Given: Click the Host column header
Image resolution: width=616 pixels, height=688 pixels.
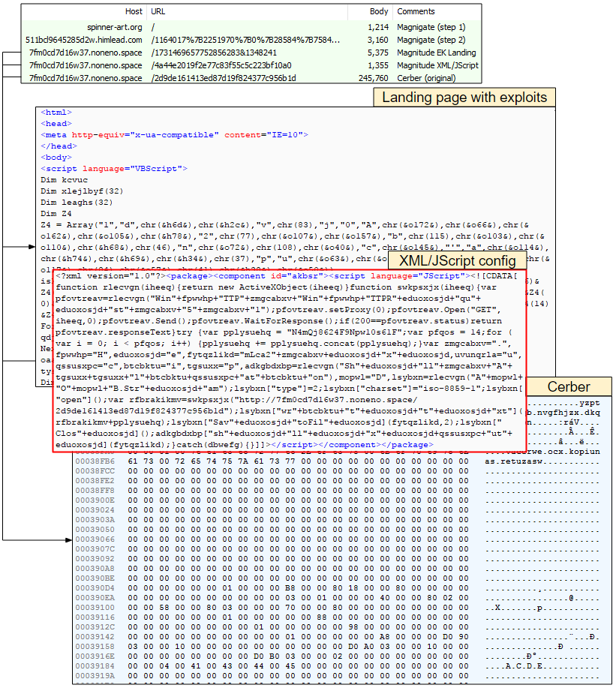Looking at the screenshot, I should click(x=134, y=11).
